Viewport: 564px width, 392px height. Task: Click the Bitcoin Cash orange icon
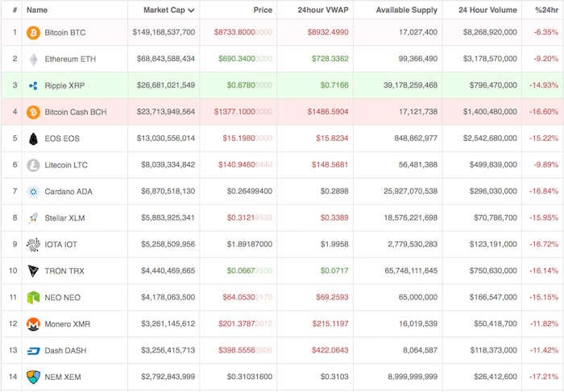pos(33,112)
